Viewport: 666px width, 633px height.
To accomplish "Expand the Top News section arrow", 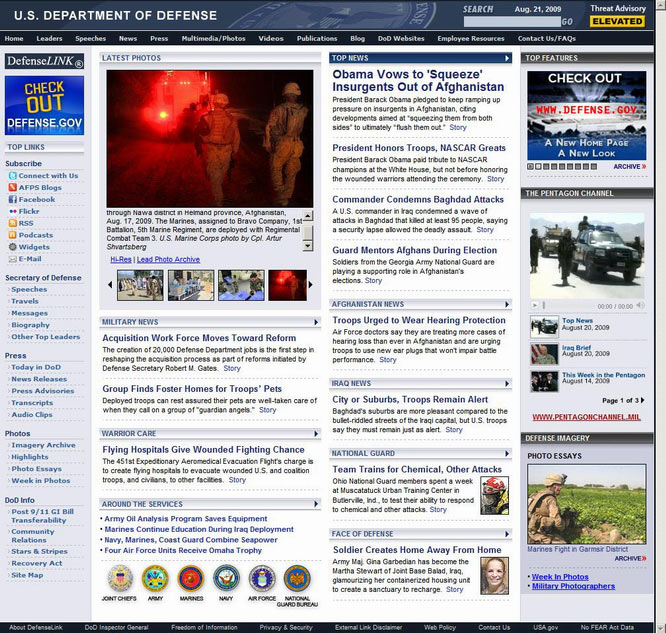I will coord(507,58).
